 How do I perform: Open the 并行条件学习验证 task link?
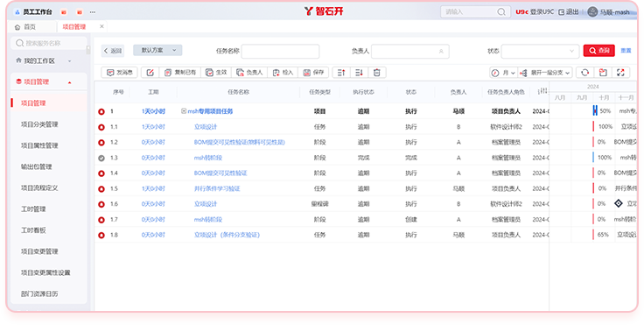(217, 188)
